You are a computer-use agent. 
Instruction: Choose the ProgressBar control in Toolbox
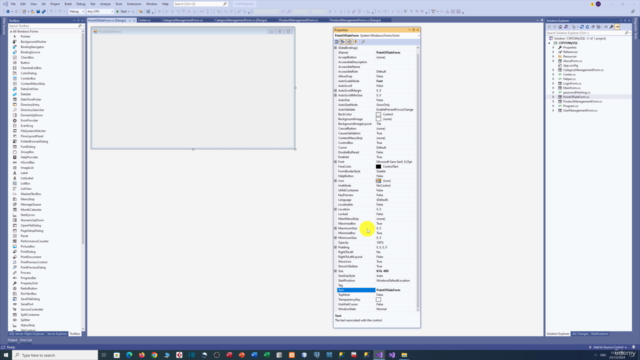[x=29, y=278]
